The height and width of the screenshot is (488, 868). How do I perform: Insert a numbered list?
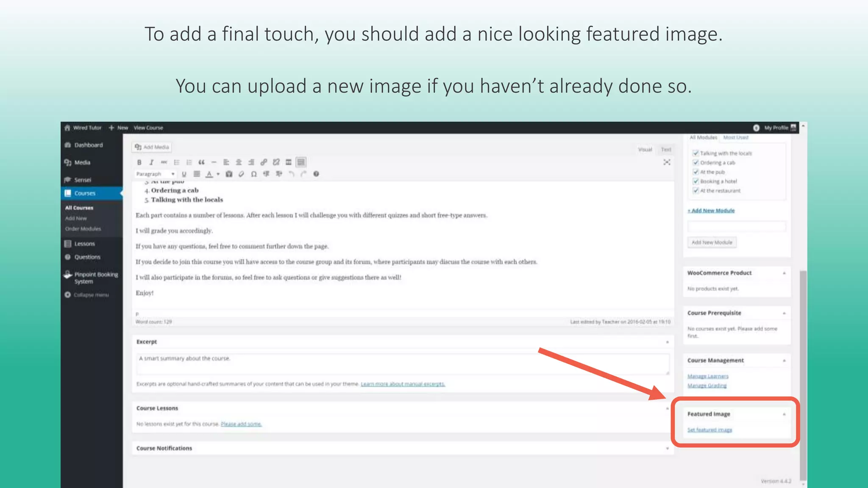[x=189, y=162]
